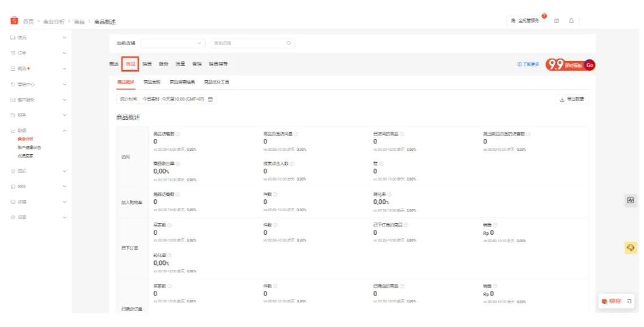Click the 9.9 promo Go button
Image resolution: width=644 pixels, height=327 pixels.
(590, 64)
